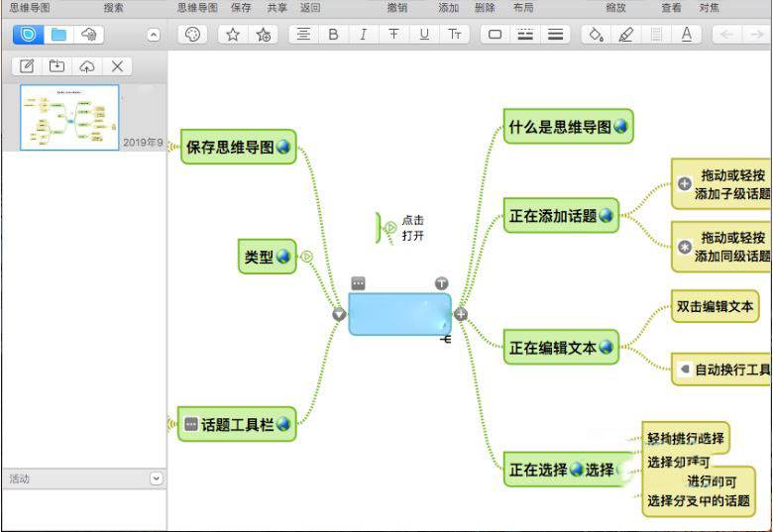This screenshot has height=532, width=773.
Task: Click the text alignment icon
Action: [x=303, y=35]
